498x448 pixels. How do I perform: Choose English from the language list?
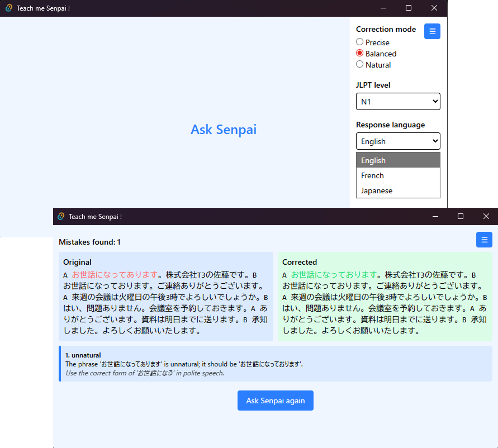click(x=398, y=160)
